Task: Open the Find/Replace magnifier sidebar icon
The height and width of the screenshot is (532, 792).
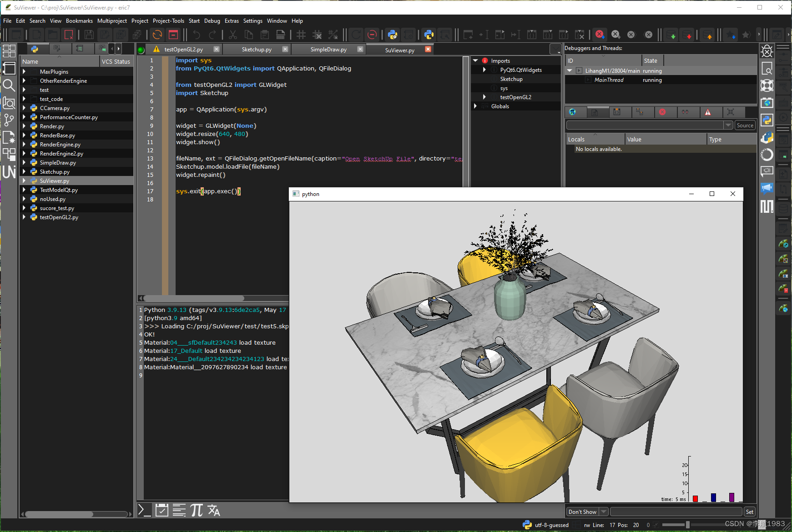Action: point(9,85)
